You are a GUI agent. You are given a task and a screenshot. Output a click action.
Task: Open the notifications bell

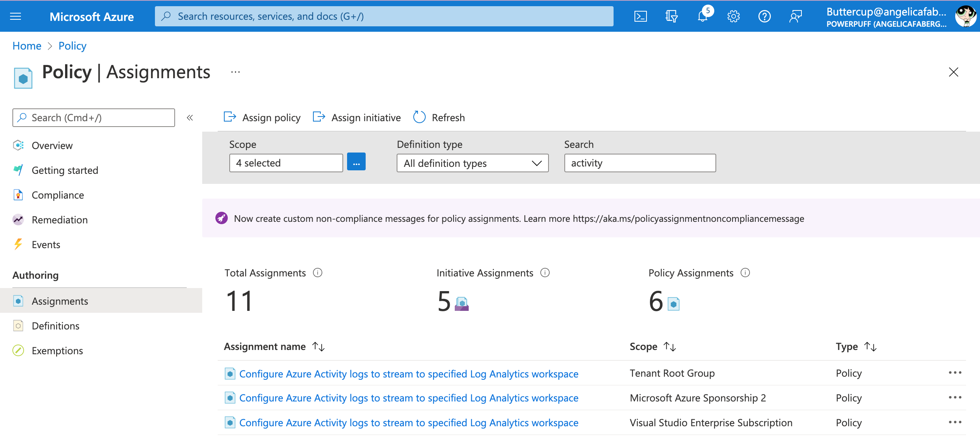click(x=702, y=16)
